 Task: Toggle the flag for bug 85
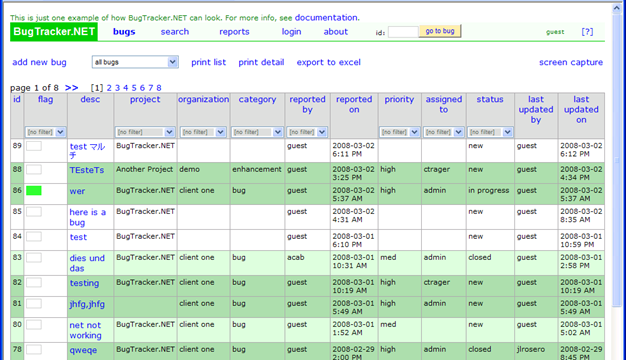34,212
